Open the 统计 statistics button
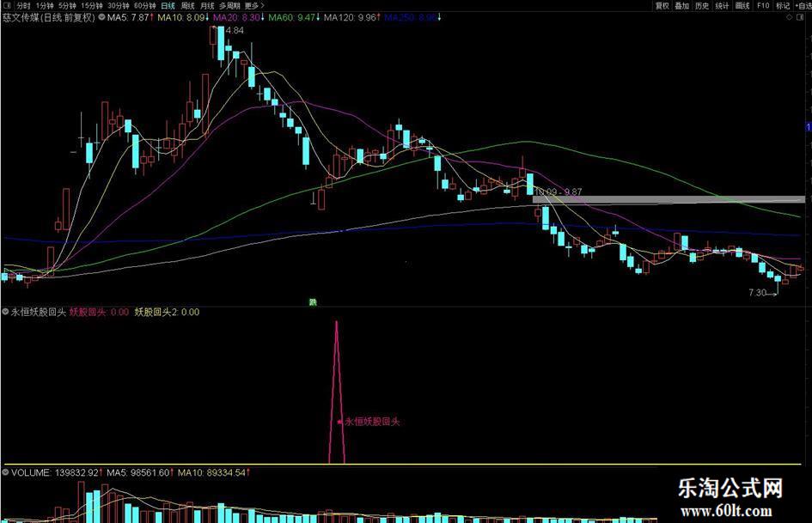Image resolution: width=812 pixels, height=523 pixels. pos(722,6)
